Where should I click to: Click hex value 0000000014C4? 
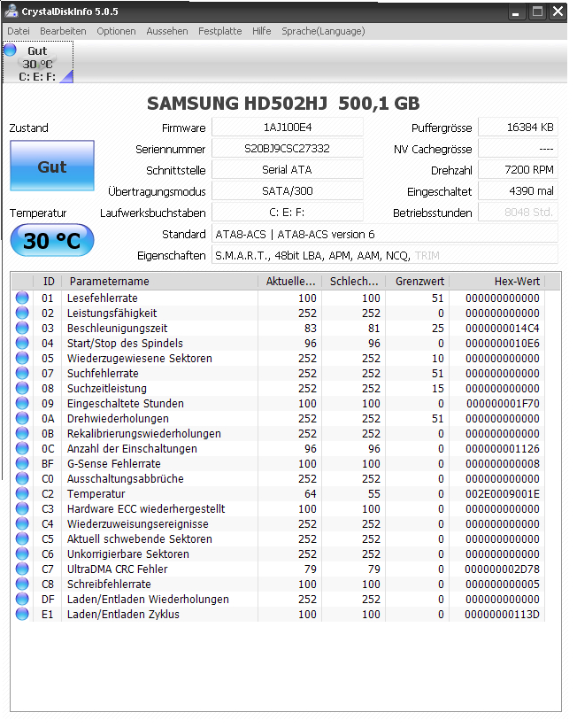click(503, 329)
